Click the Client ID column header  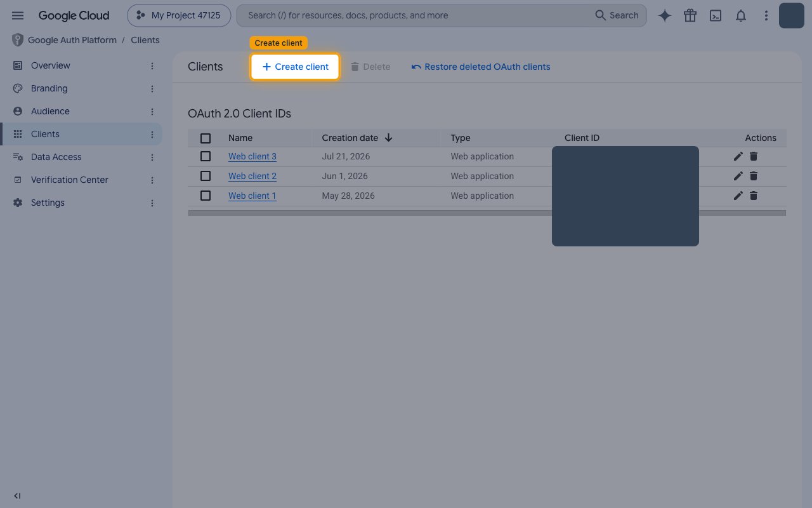(582, 138)
